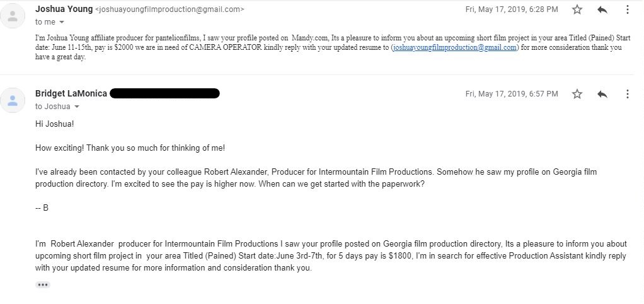This screenshot has height=304, width=644.
Task: Click the 6:57 PM timestamp
Action: tap(511, 94)
